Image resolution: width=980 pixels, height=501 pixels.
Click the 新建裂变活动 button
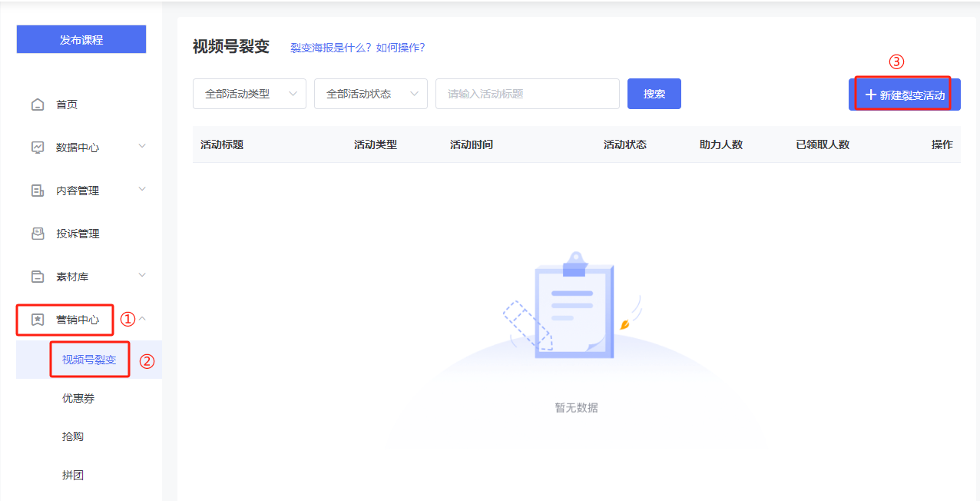pos(905,95)
